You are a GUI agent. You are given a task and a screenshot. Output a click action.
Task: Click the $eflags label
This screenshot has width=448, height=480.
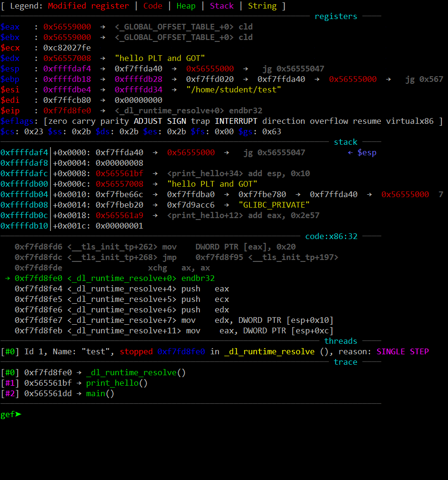[17, 121]
